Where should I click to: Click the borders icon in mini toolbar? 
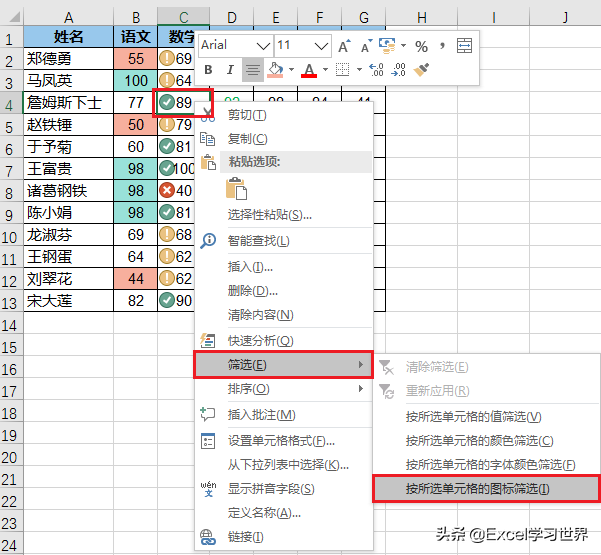(342, 70)
